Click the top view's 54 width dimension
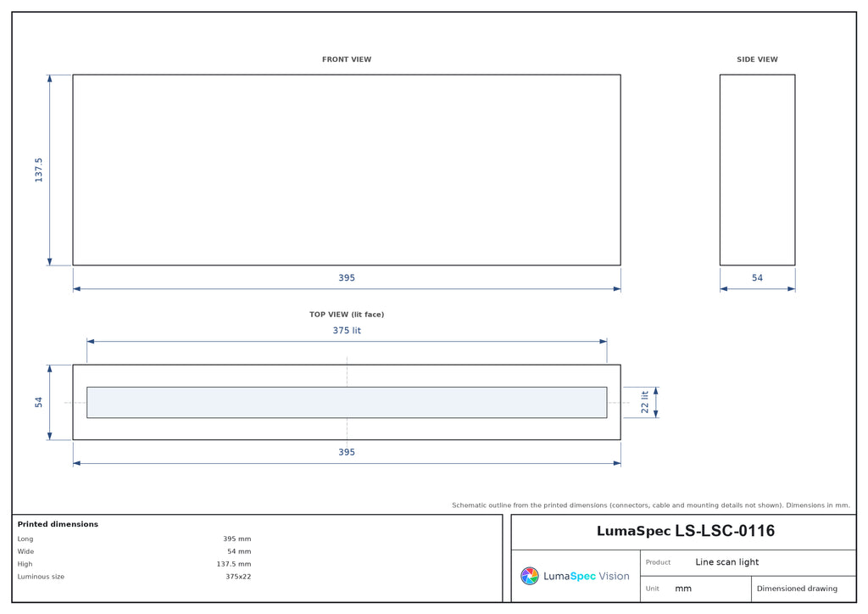 [x=38, y=402]
